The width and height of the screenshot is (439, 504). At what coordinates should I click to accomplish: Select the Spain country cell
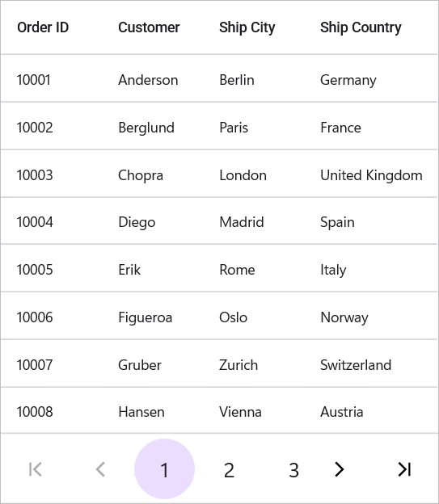(337, 222)
